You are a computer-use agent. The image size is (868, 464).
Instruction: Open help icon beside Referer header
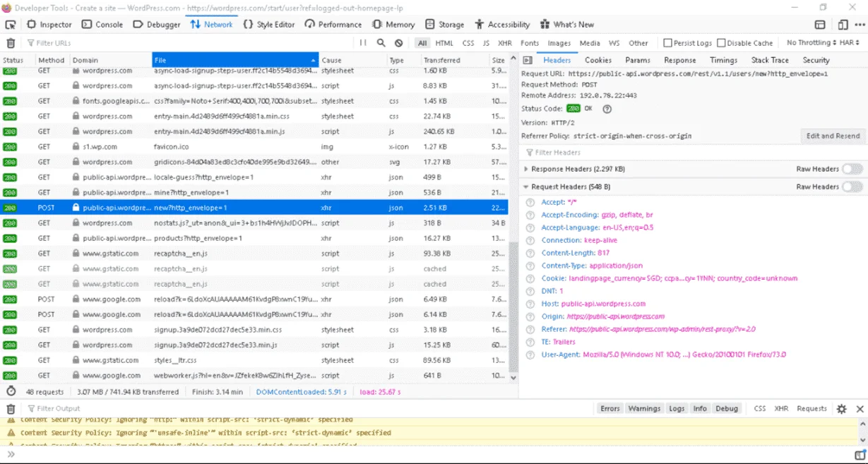(530, 329)
